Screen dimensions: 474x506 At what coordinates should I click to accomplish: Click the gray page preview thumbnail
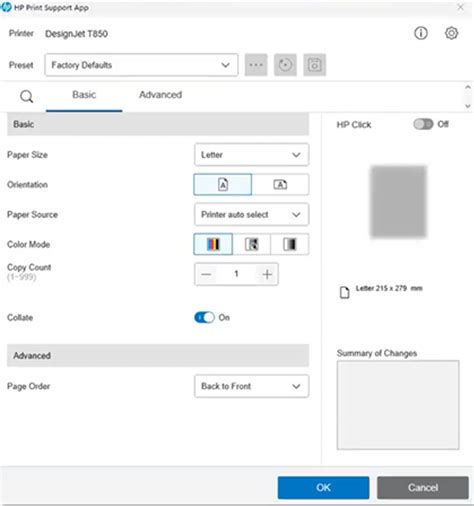398,202
